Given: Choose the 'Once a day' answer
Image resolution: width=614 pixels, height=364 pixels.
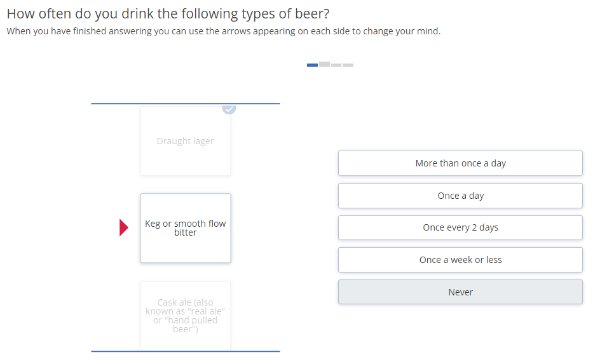Looking at the screenshot, I should [460, 196].
